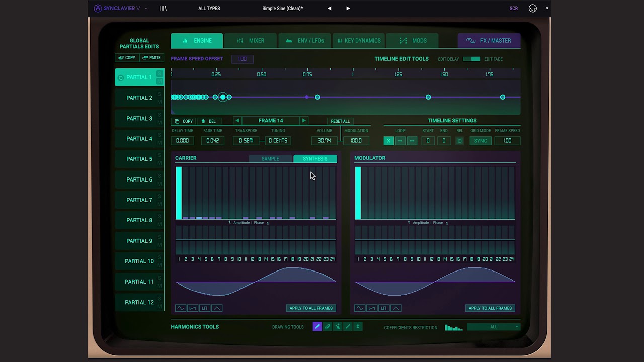The height and width of the screenshot is (362, 644).
Task: Copy the current frame
Action: (x=184, y=121)
